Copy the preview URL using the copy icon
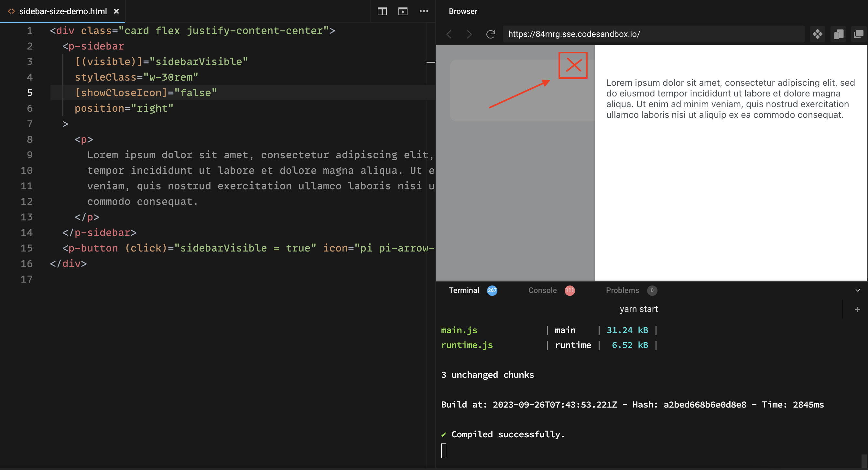The height and width of the screenshot is (470, 868). [839, 34]
